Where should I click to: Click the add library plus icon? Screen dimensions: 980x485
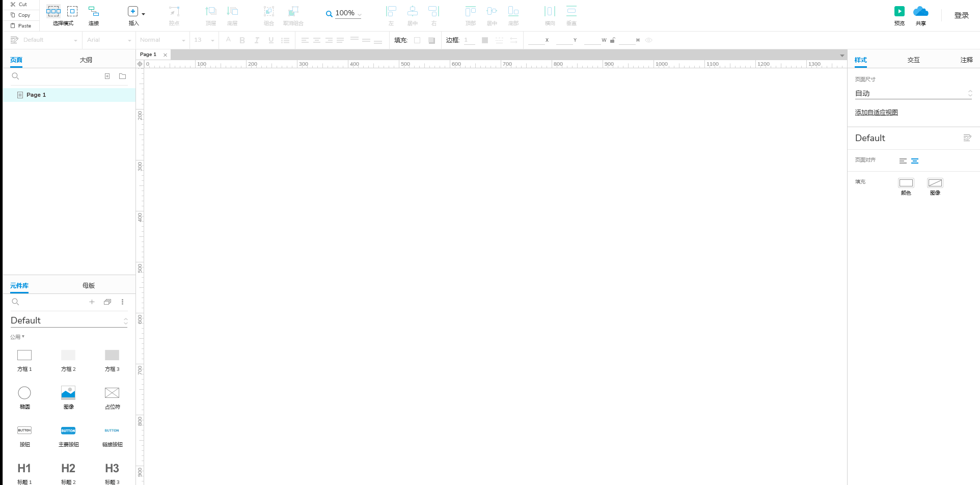(x=92, y=302)
